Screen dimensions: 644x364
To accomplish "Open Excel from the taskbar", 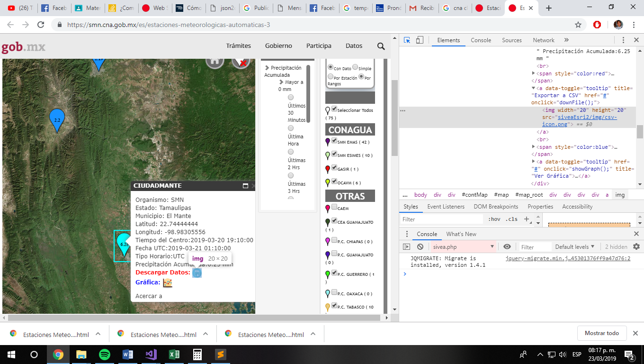I will 174,355.
